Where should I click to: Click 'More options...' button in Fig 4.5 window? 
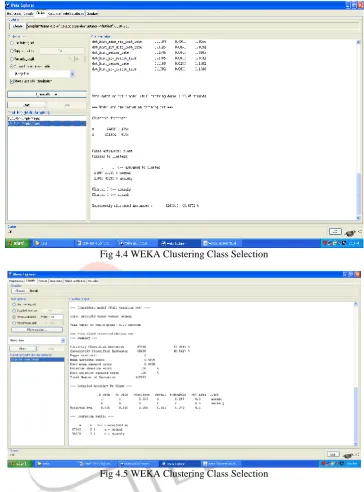click(x=37, y=330)
